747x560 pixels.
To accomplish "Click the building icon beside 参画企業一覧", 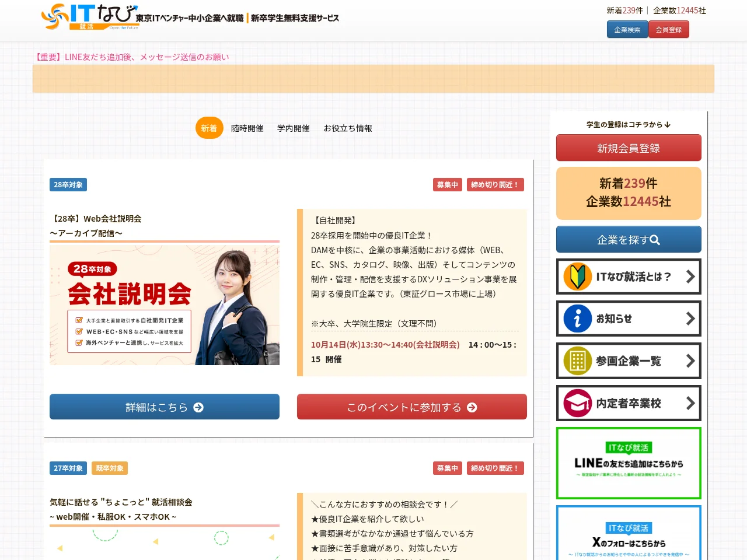I will click(578, 361).
